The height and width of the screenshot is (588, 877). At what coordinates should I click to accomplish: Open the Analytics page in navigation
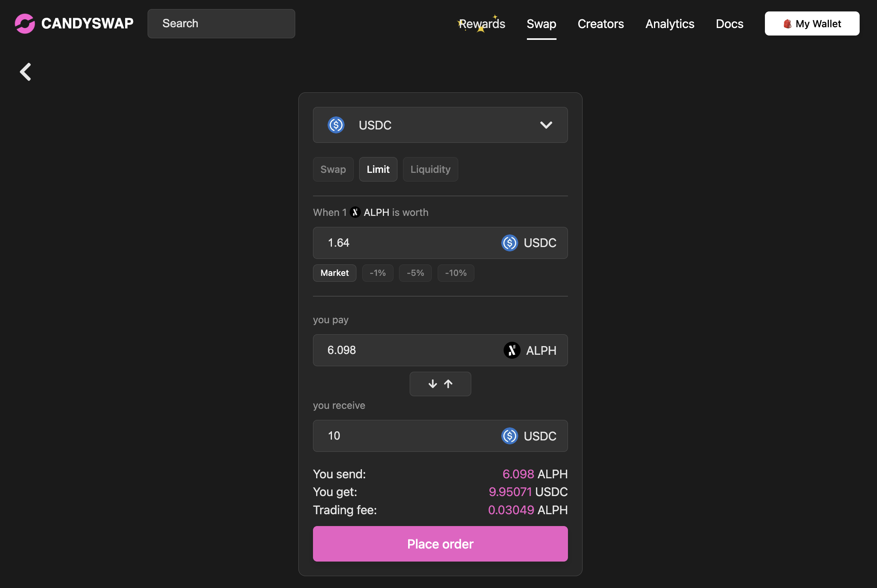click(x=670, y=24)
